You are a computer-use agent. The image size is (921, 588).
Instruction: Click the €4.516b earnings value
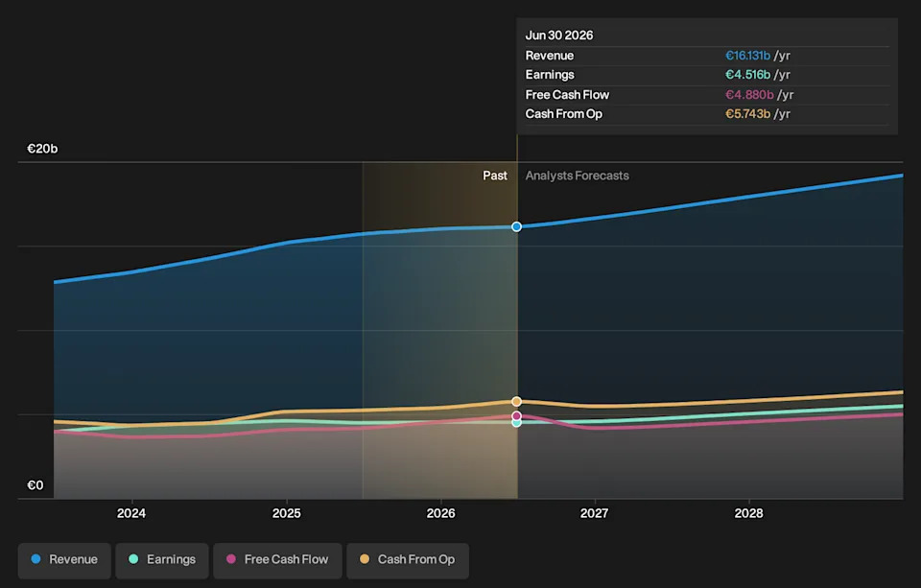(x=747, y=75)
